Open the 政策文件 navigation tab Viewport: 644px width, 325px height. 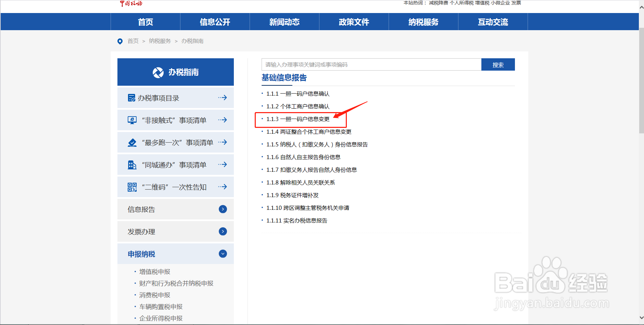tap(354, 22)
